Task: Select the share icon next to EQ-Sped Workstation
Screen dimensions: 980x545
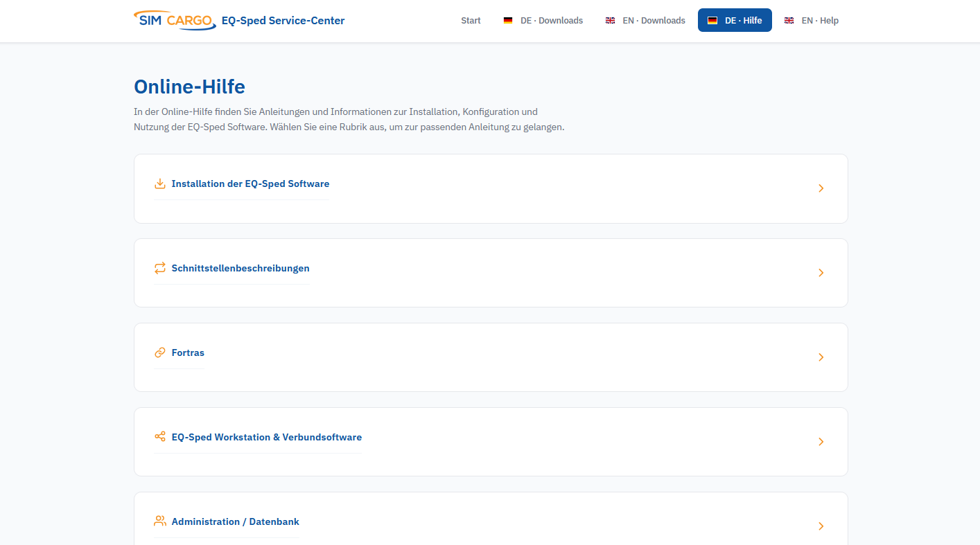Action: 160,437
